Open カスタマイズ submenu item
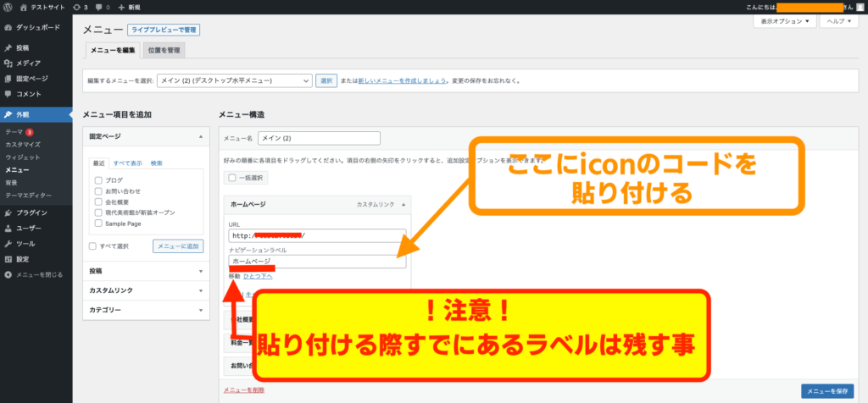The height and width of the screenshot is (403, 868). [23, 144]
